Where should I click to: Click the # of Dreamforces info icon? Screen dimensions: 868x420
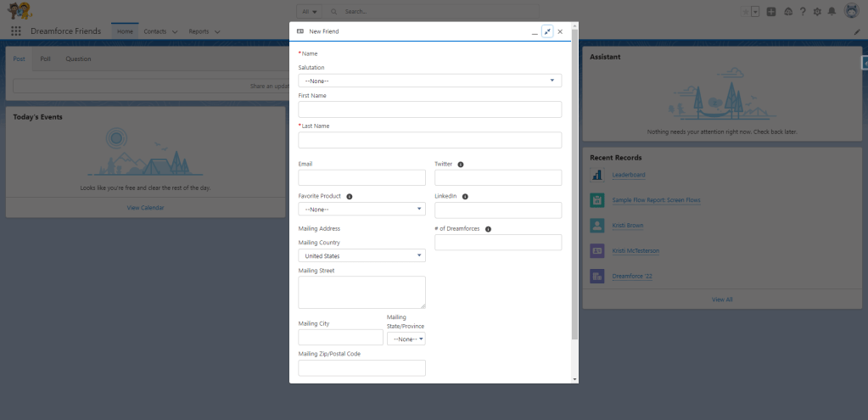(x=488, y=228)
